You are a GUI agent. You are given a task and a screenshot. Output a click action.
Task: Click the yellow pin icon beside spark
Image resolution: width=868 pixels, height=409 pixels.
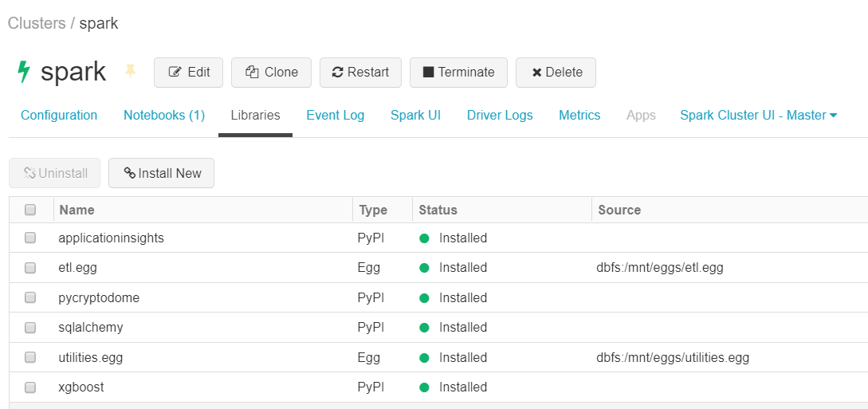click(x=131, y=72)
